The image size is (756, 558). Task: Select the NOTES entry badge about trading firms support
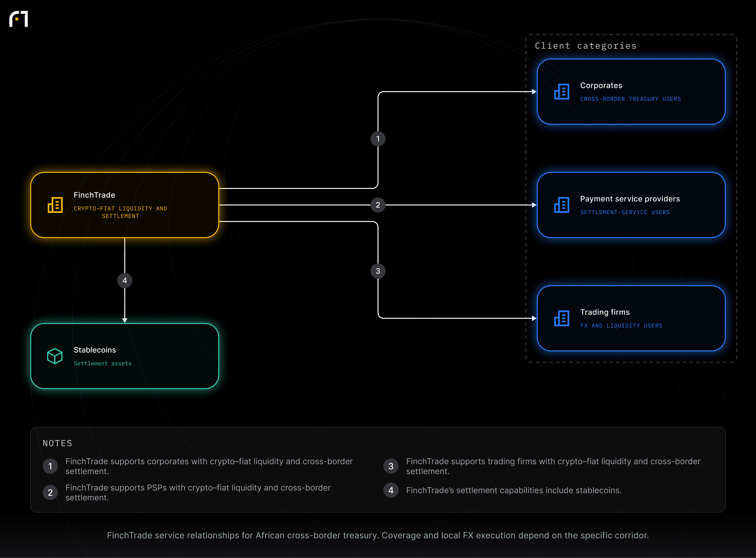coord(391,466)
